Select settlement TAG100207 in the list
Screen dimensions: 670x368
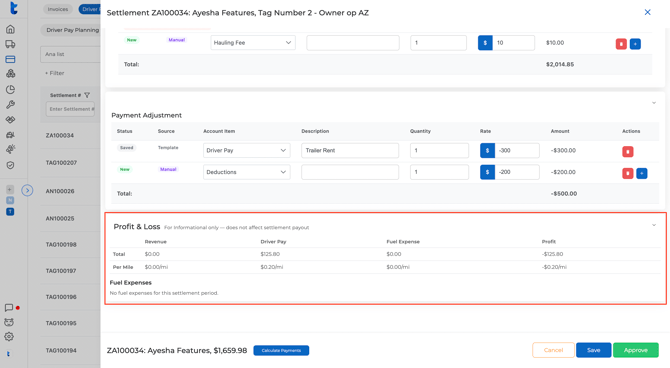point(61,163)
